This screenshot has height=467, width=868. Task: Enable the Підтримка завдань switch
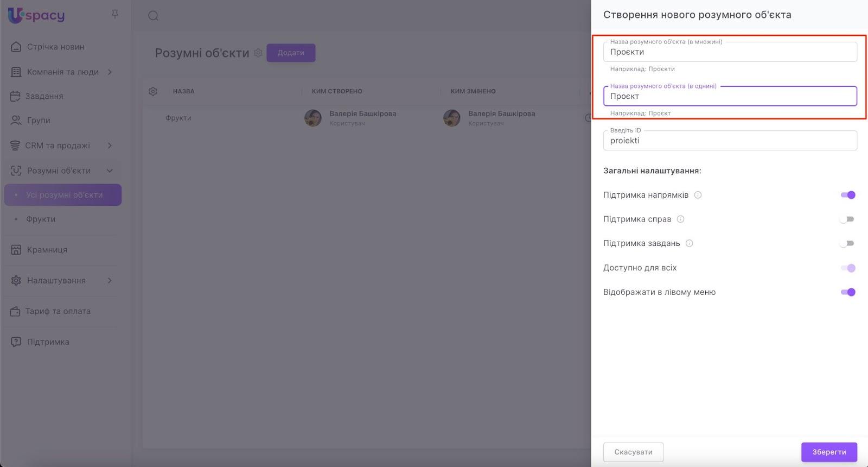click(847, 243)
